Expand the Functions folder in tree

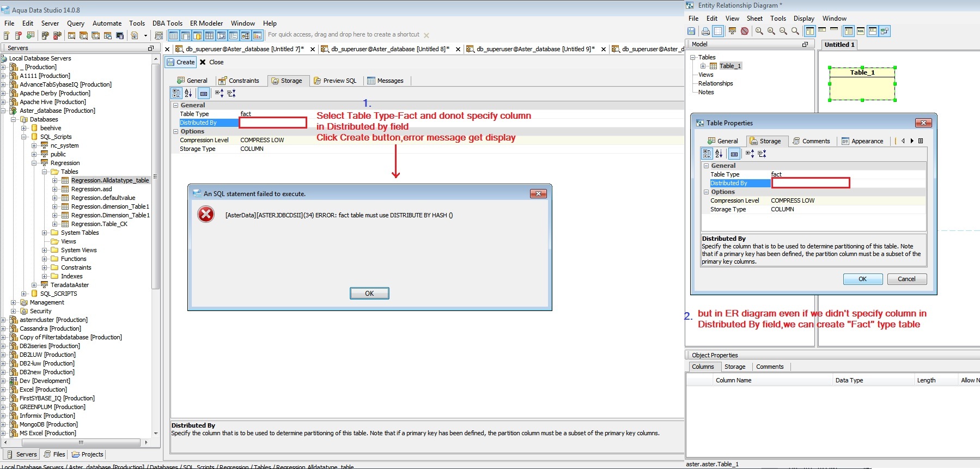(45, 259)
